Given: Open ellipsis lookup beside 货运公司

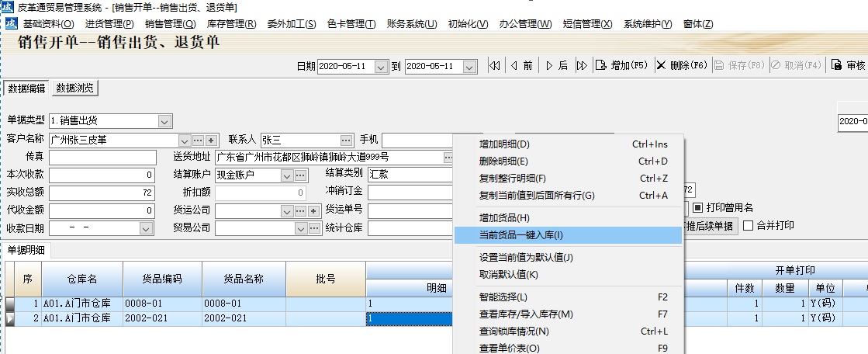Looking at the screenshot, I should click(300, 211).
